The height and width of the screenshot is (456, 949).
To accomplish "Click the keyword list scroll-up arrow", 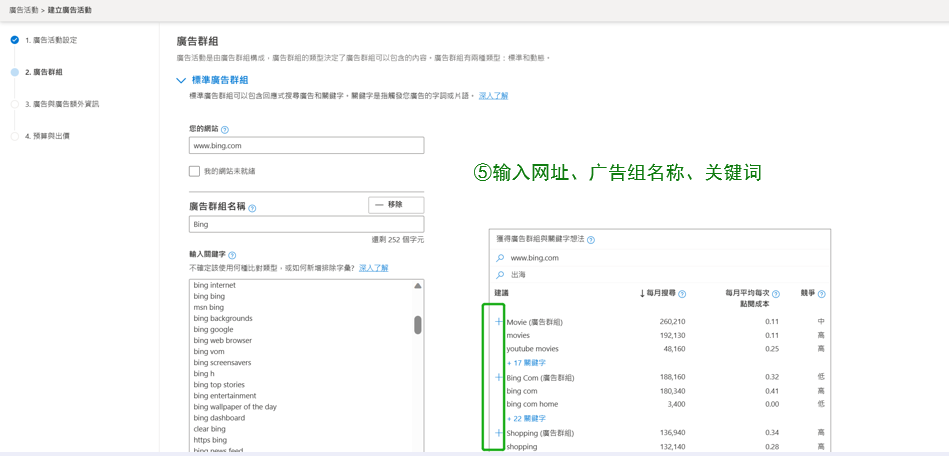I will tap(418, 285).
